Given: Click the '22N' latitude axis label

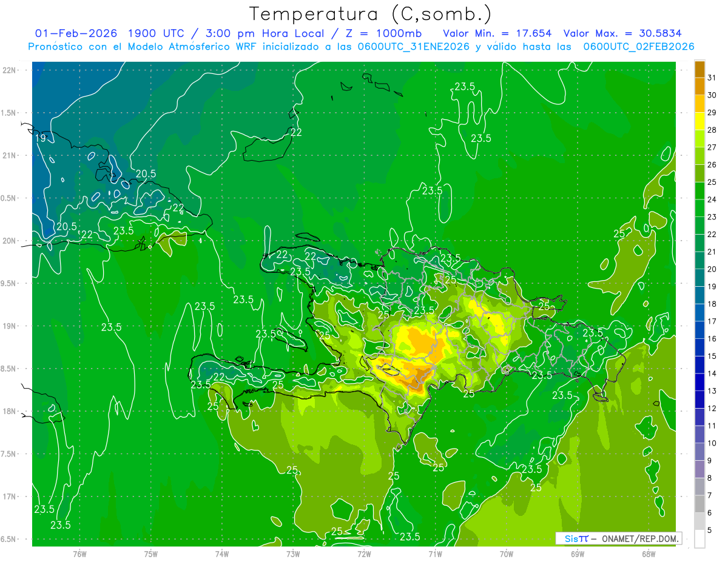Looking at the screenshot, I should point(9,70).
